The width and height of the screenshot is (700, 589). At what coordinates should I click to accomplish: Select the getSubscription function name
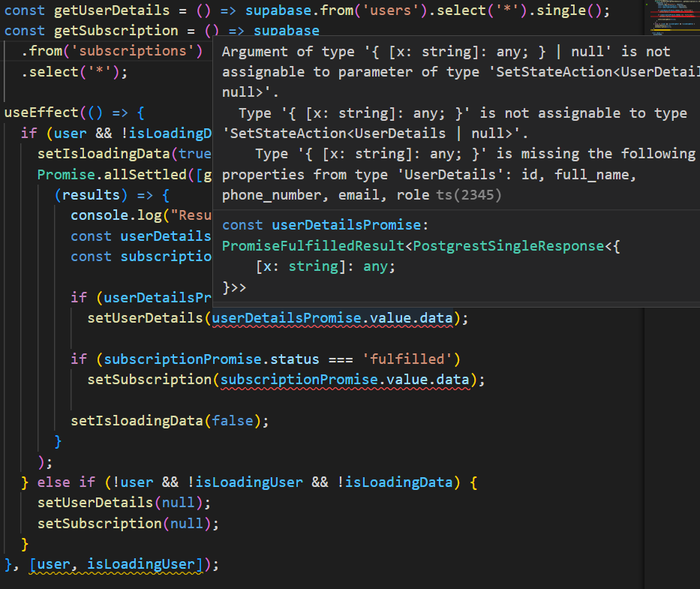[116, 31]
